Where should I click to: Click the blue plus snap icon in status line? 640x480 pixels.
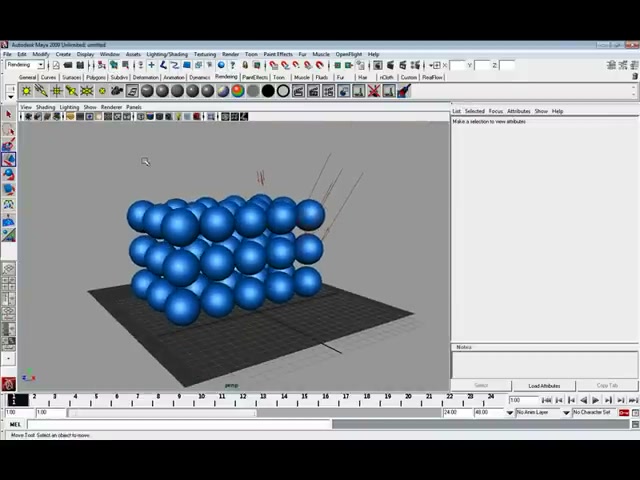tap(151, 65)
